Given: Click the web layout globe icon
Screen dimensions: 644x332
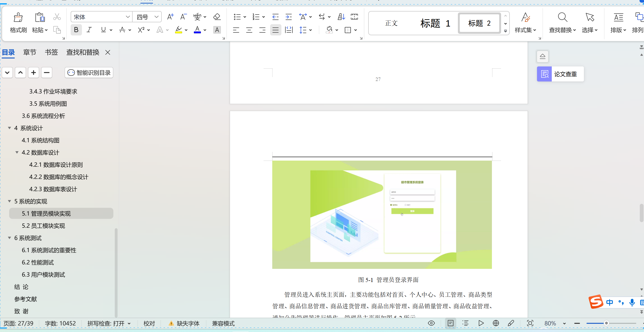Looking at the screenshot, I should click(x=496, y=323).
